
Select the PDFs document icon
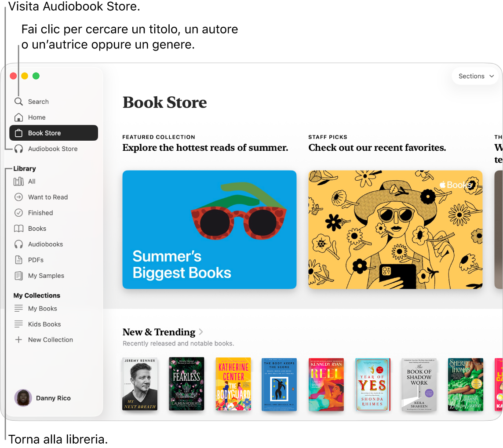(18, 260)
